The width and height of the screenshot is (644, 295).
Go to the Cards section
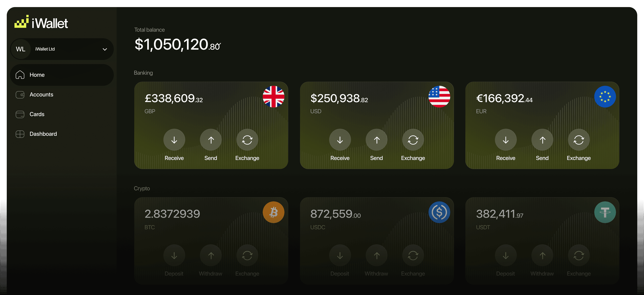tap(37, 114)
